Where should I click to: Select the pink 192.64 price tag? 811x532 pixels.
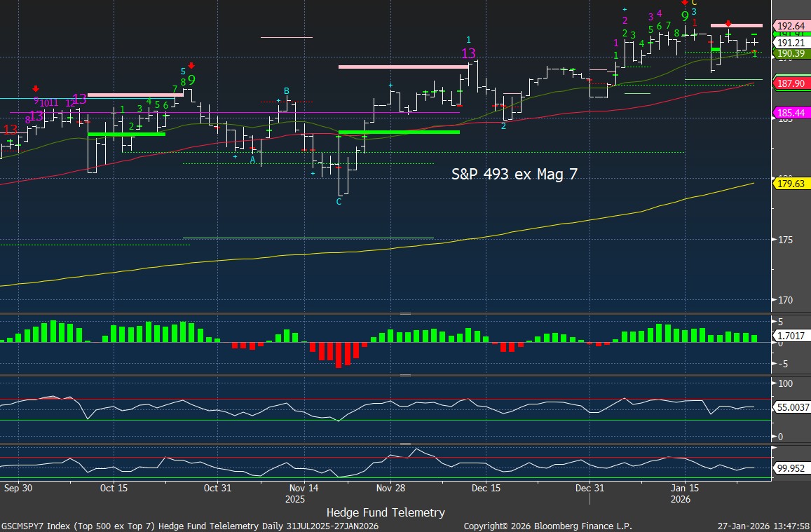[789, 27]
